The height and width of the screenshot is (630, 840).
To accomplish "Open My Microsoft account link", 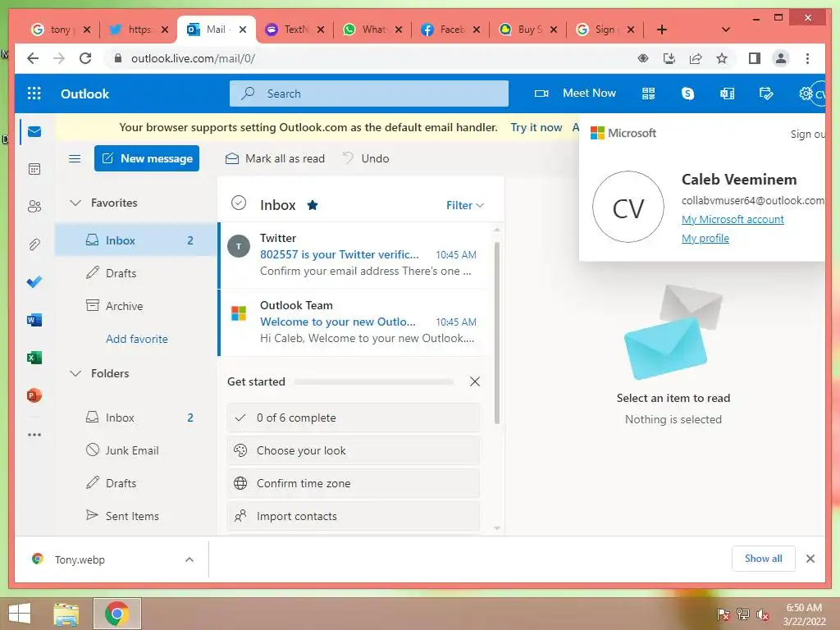I will point(733,219).
